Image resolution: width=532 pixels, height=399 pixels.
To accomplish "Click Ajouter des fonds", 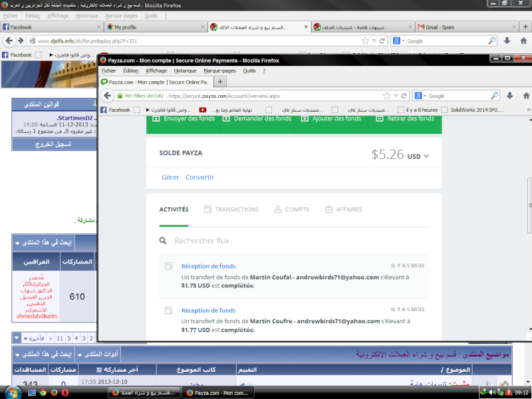I will coord(331,119).
